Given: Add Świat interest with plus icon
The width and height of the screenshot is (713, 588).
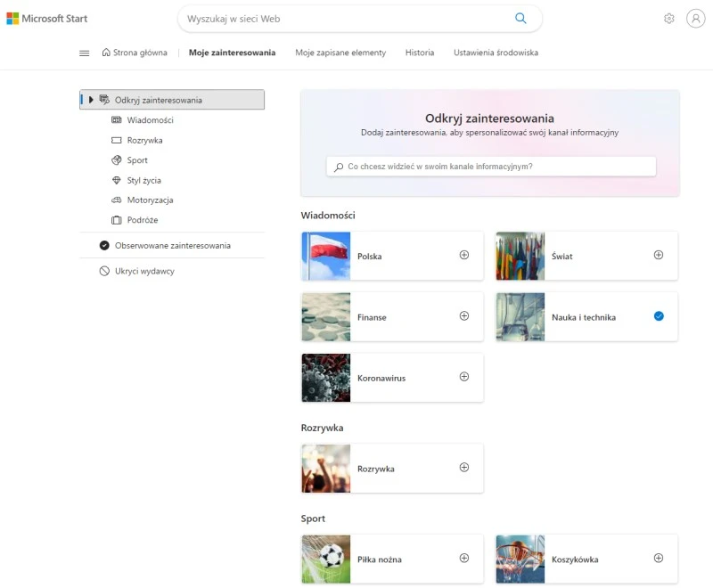Looking at the screenshot, I should click(659, 255).
